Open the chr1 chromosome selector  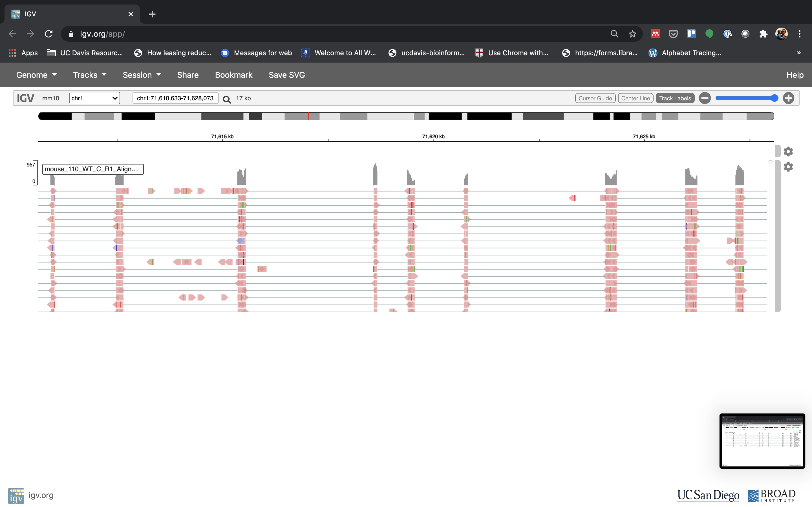tap(95, 98)
